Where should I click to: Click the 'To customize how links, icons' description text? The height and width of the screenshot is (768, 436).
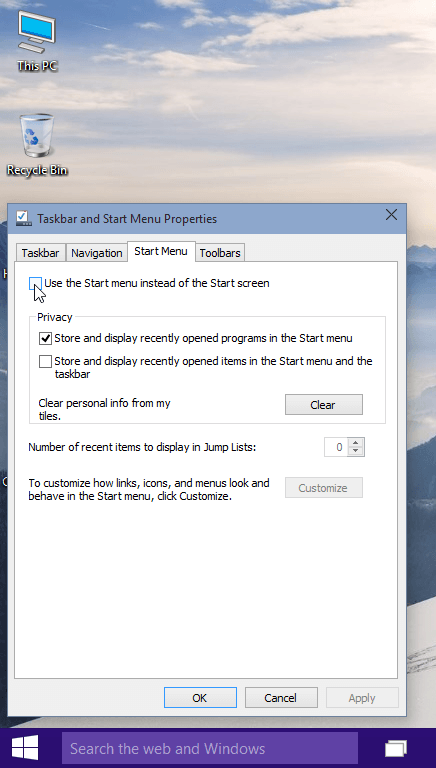point(149,489)
